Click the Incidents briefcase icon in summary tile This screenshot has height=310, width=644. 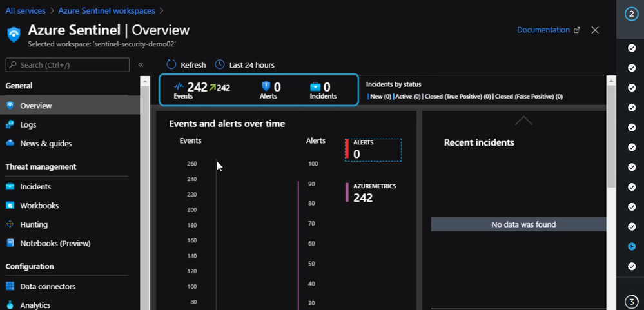315,86
